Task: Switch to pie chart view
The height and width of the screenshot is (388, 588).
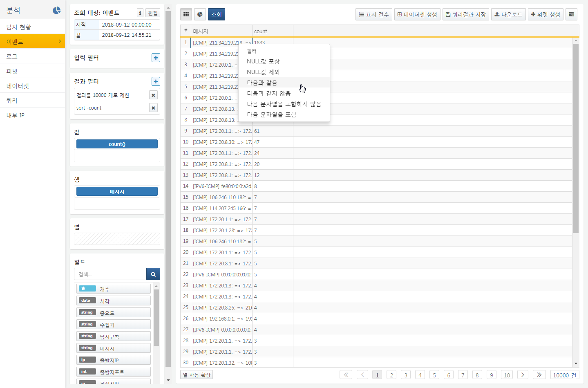Action: pyautogui.click(x=200, y=14)
